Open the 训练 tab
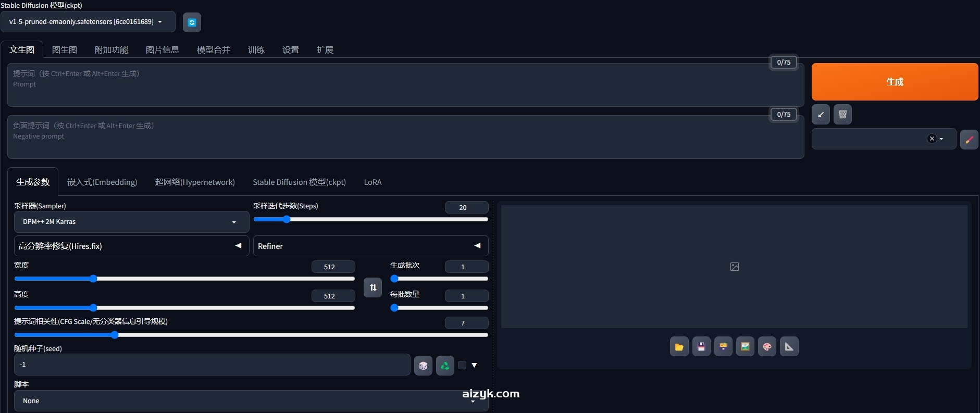The image size is (980, 413). click(256, 49)
